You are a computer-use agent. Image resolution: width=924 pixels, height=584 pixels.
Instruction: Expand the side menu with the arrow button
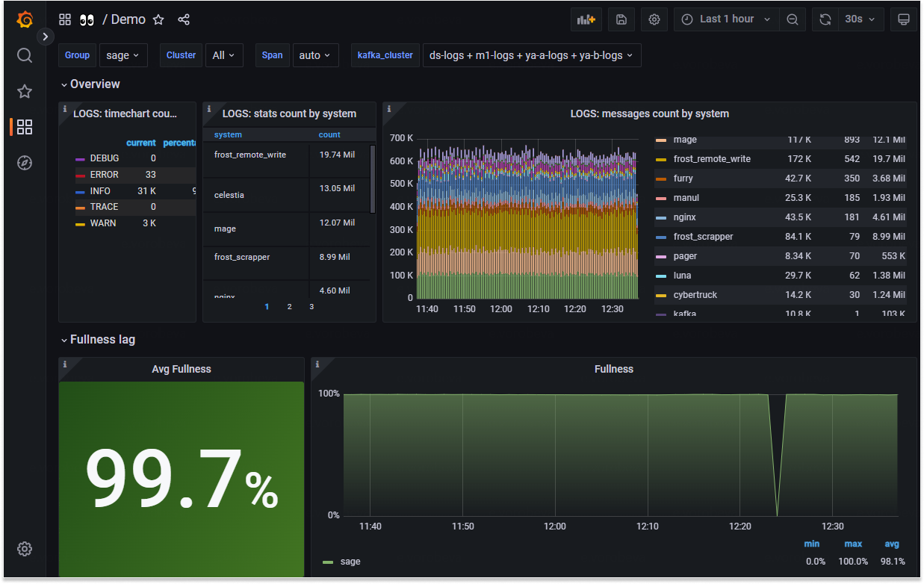point(46,36)
